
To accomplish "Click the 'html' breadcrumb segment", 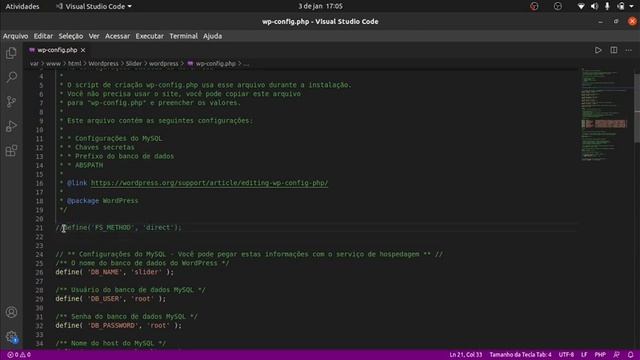I will coord(75,64).
